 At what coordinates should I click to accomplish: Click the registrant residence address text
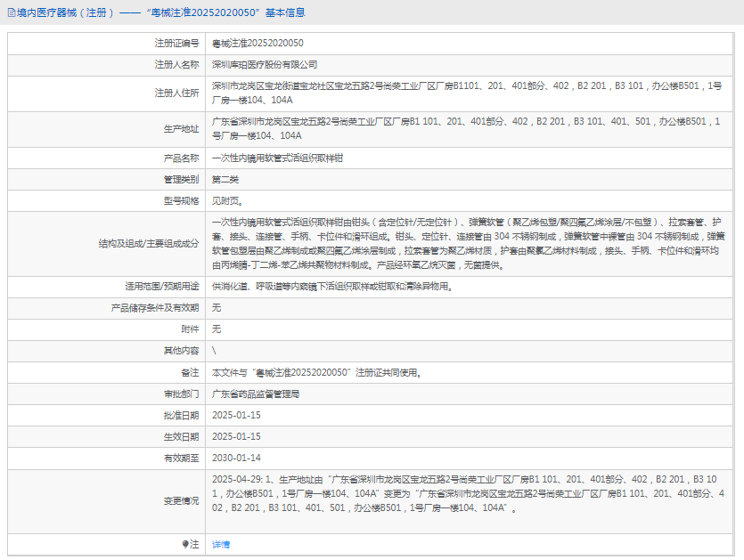click(467, 93)
